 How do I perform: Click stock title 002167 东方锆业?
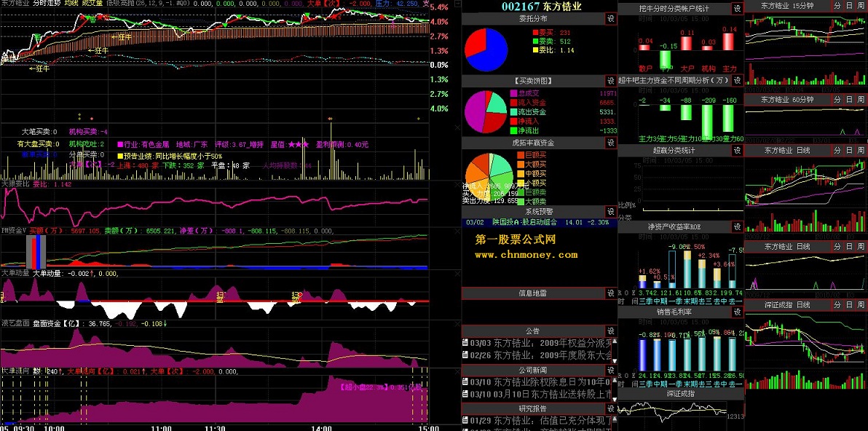(541, 6)
